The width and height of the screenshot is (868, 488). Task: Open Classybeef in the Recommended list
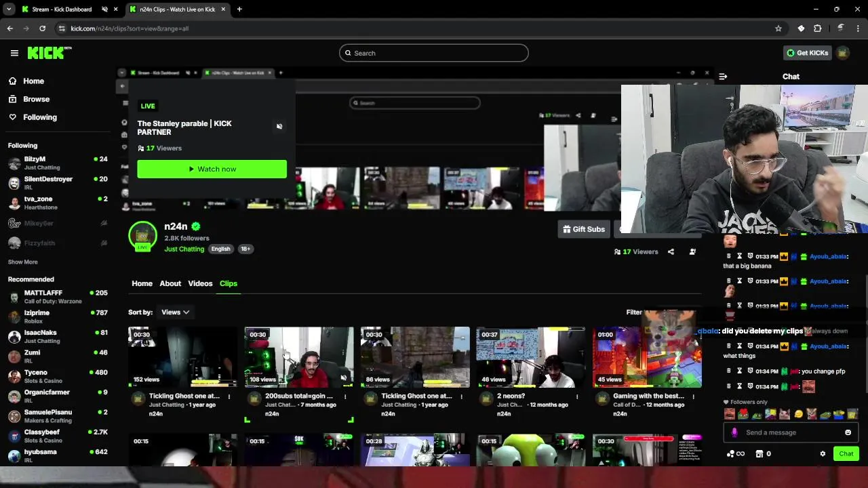click(x=58, y=436)
